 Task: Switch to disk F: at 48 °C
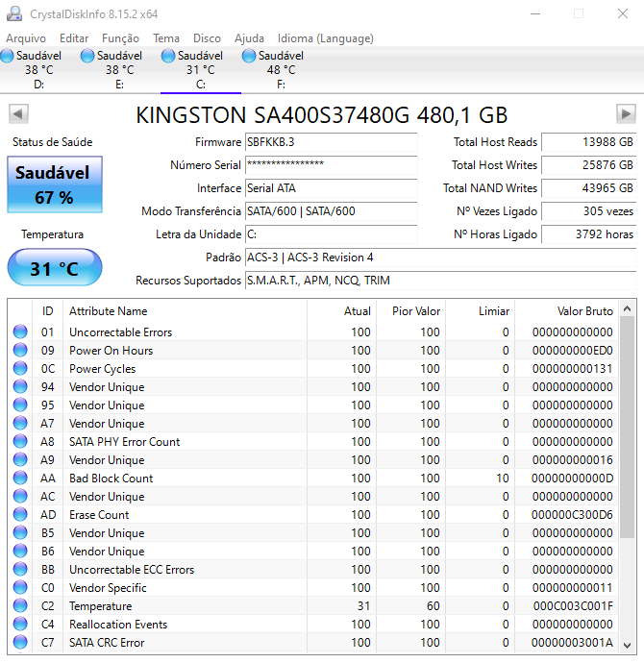click(x=282, y=70)
